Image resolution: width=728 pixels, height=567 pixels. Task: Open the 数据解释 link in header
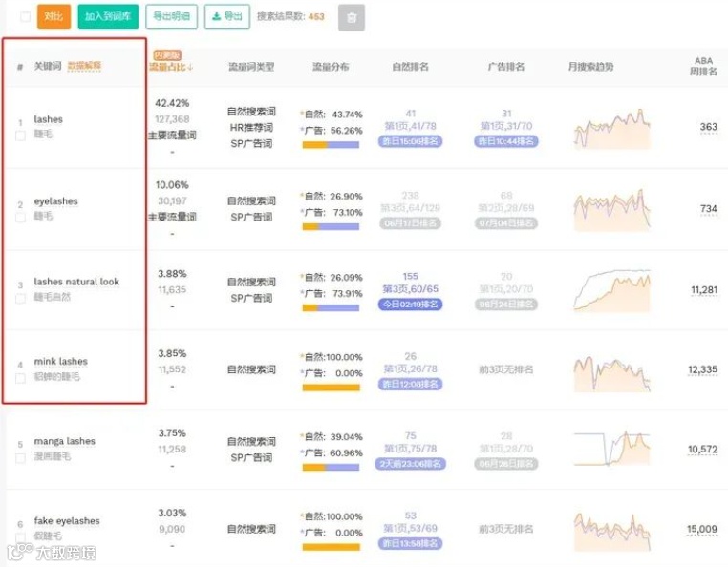[84, 66]
